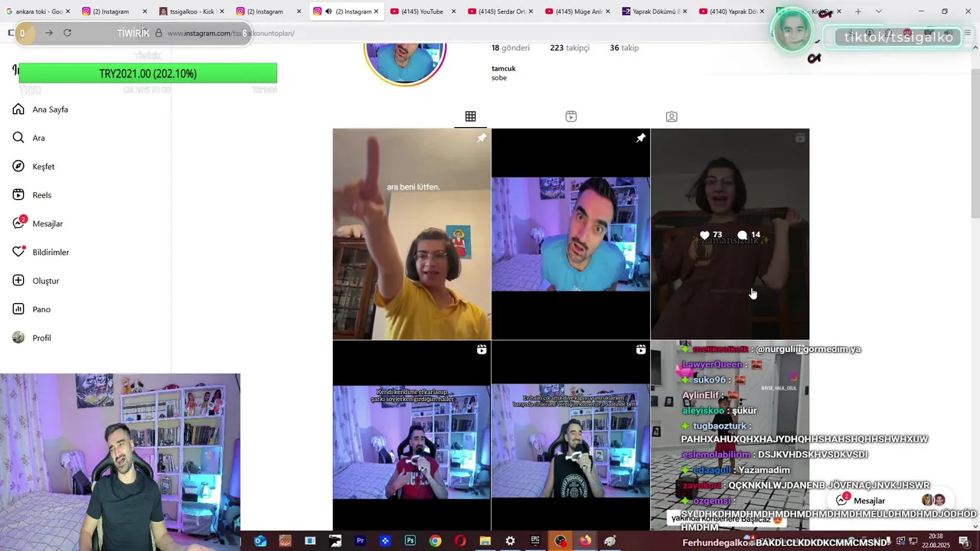Click the 223 takipçi followers count
This screenshot has width=980, height=551.
coord(570,47)
